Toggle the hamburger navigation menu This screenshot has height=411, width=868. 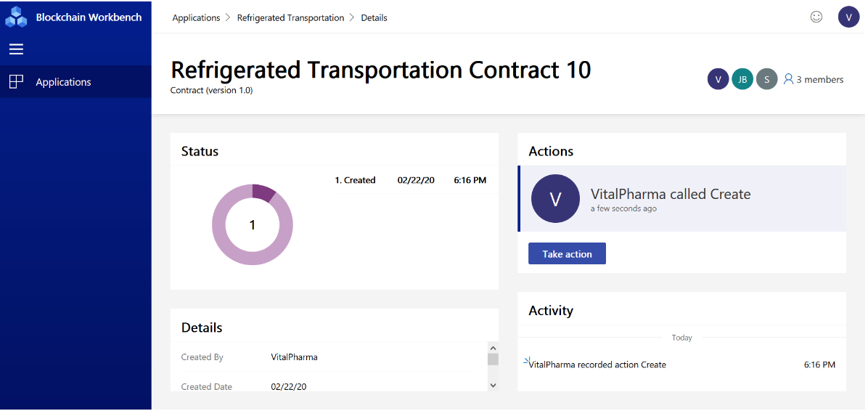point(17,49)
